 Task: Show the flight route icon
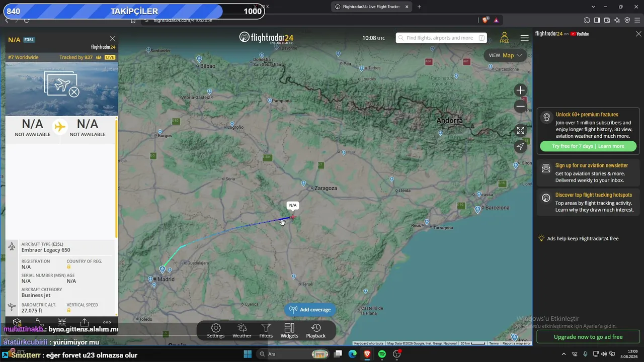pyautogui.click(x=39, y=323)
